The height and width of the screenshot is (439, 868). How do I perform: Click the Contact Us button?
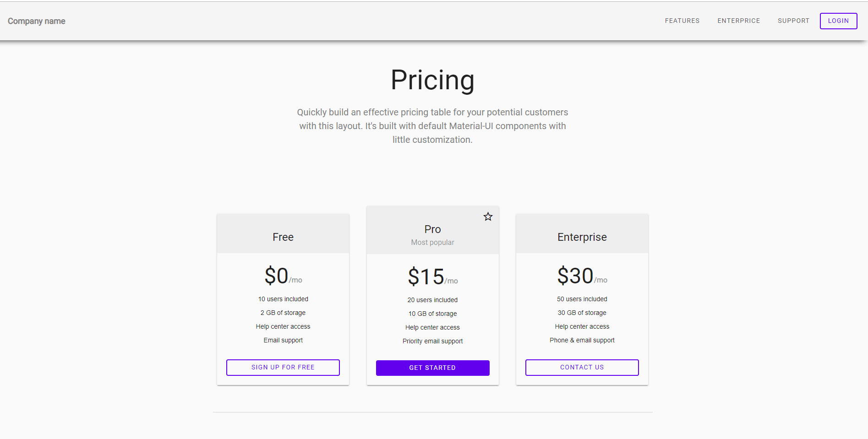tap(582, 368)
